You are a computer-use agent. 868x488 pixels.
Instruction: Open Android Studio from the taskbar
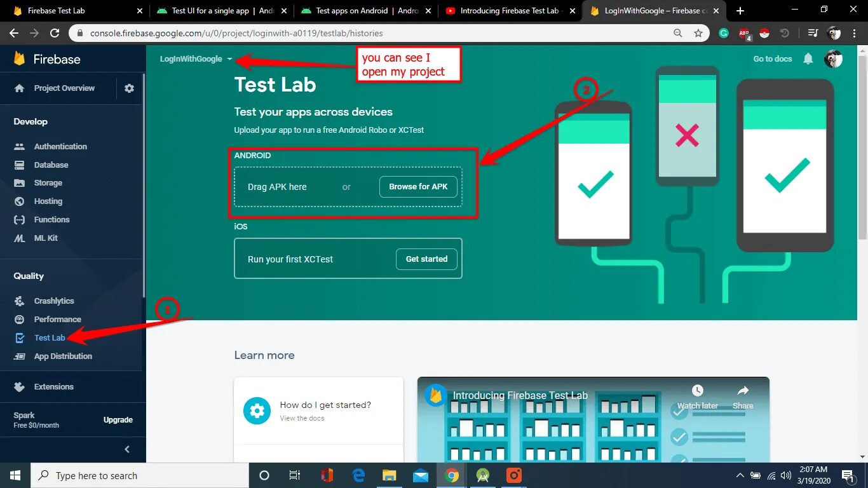click(x=483, y=475)
